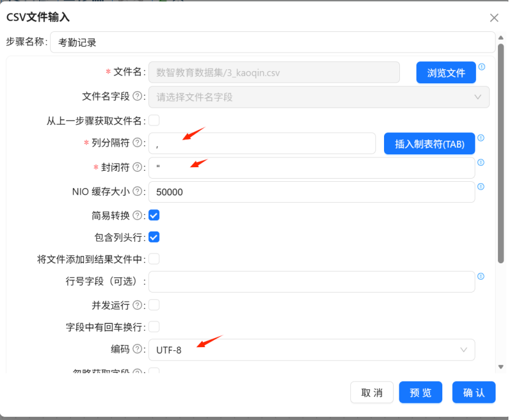Open the 文件名字段 dropdown
This screenshot has width=509, height=420.
tap(319, 97)
